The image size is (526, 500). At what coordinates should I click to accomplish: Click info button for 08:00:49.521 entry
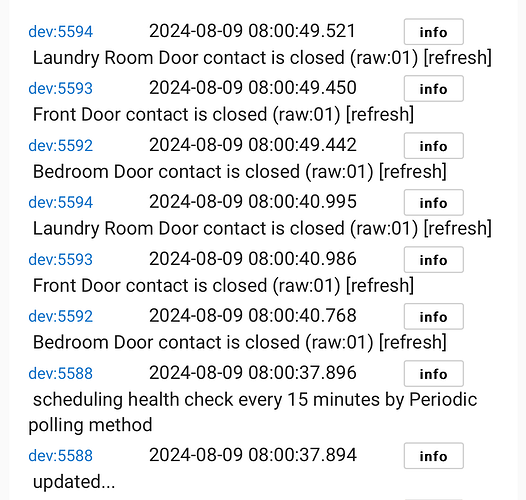pos(433,32)
